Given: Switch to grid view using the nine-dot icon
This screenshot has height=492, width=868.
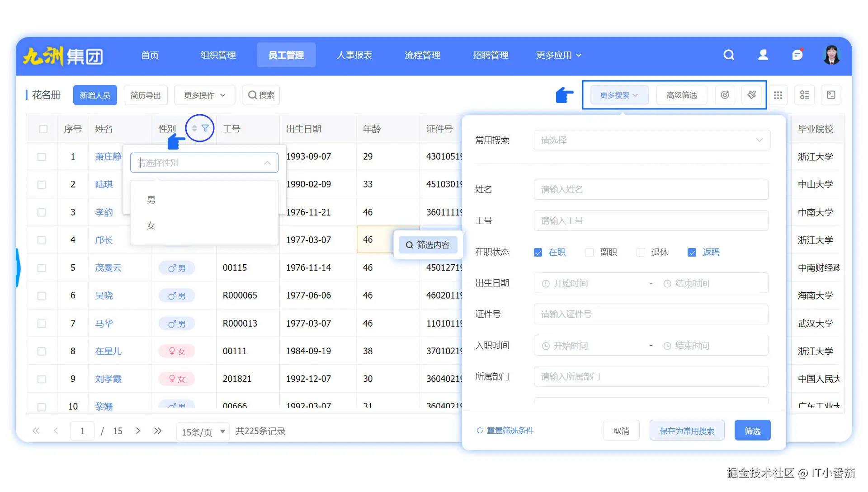Looking at the screenshot, I should [x=778, y=95].
